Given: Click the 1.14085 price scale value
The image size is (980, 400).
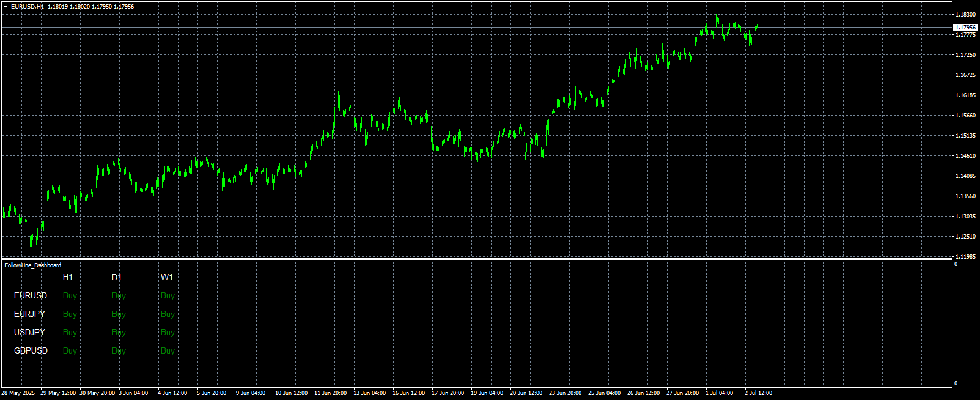Looking at the screenshot, I should [965, 176].
